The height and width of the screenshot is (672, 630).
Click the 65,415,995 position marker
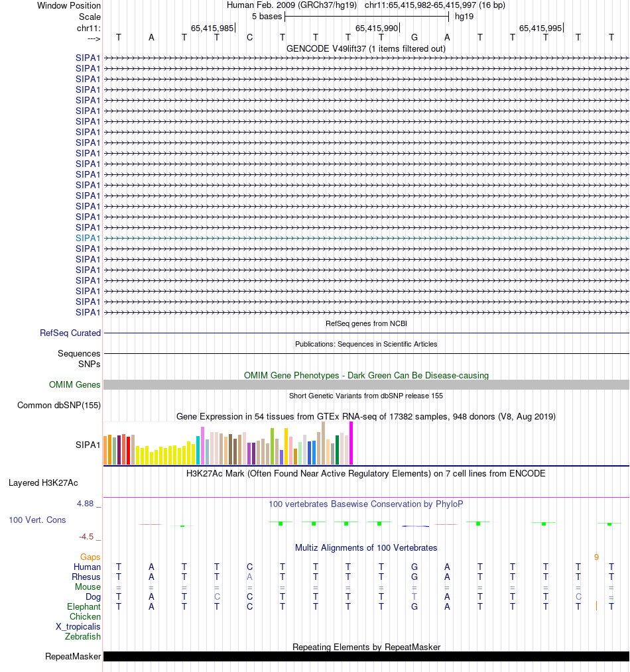click(540, 28)
